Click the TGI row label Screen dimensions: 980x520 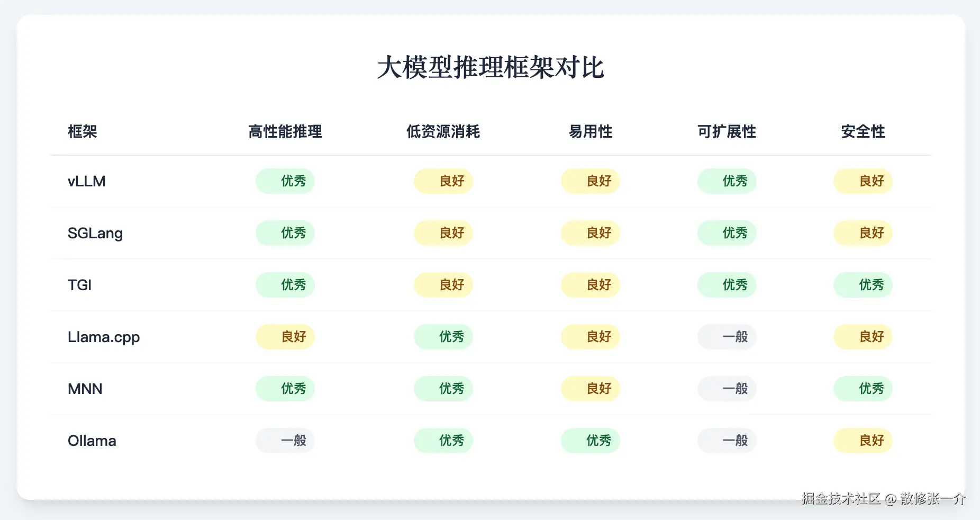(x=80, y=285)
